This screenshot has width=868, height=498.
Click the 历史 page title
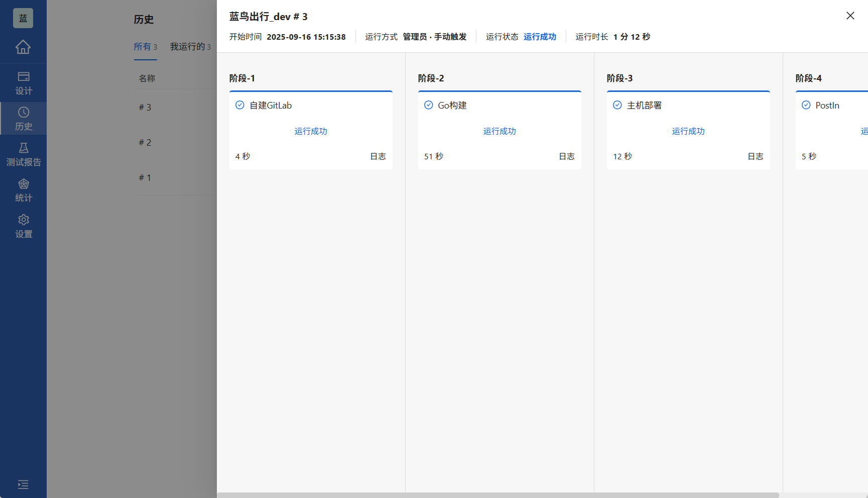pos(144,20)
